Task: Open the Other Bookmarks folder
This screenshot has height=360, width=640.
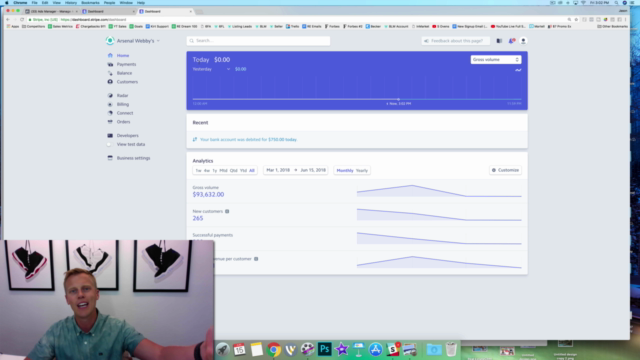Action: pyautogui.click(x=613, y=27)
